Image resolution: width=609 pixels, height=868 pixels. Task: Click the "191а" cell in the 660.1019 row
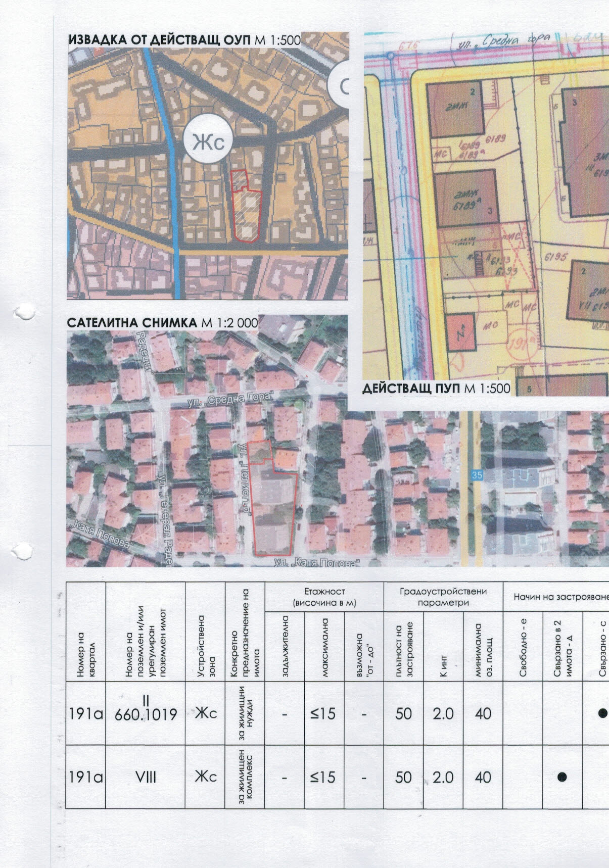click(x=86, y=713)
